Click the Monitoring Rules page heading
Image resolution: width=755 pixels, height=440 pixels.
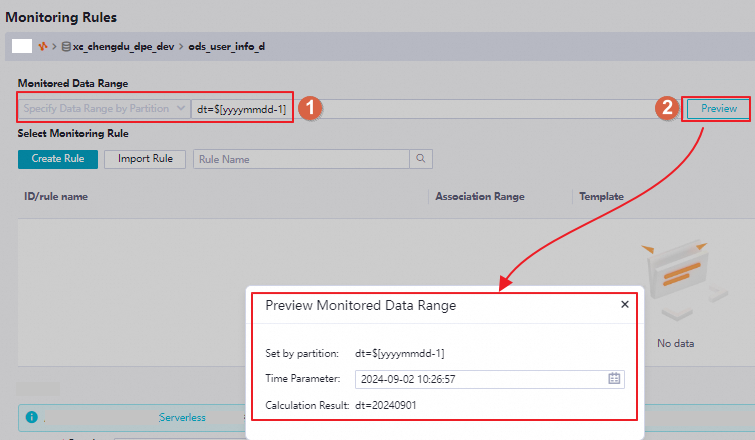pos(61,17)
